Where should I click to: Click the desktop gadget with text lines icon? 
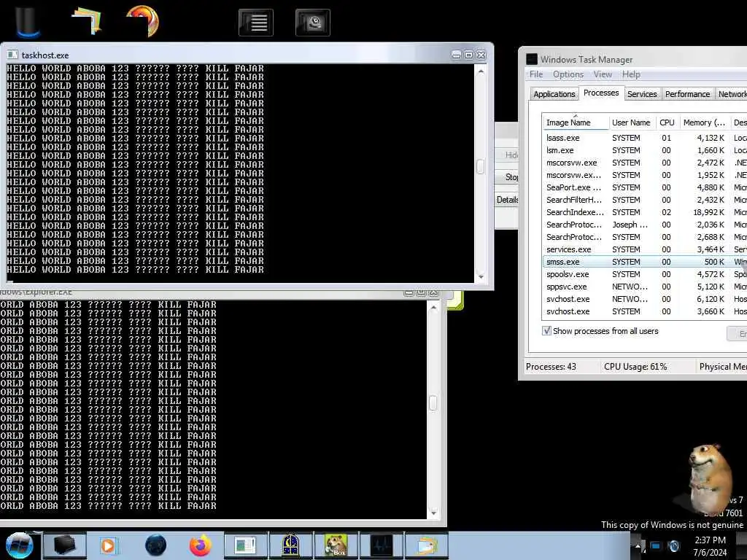pos(256,23)
